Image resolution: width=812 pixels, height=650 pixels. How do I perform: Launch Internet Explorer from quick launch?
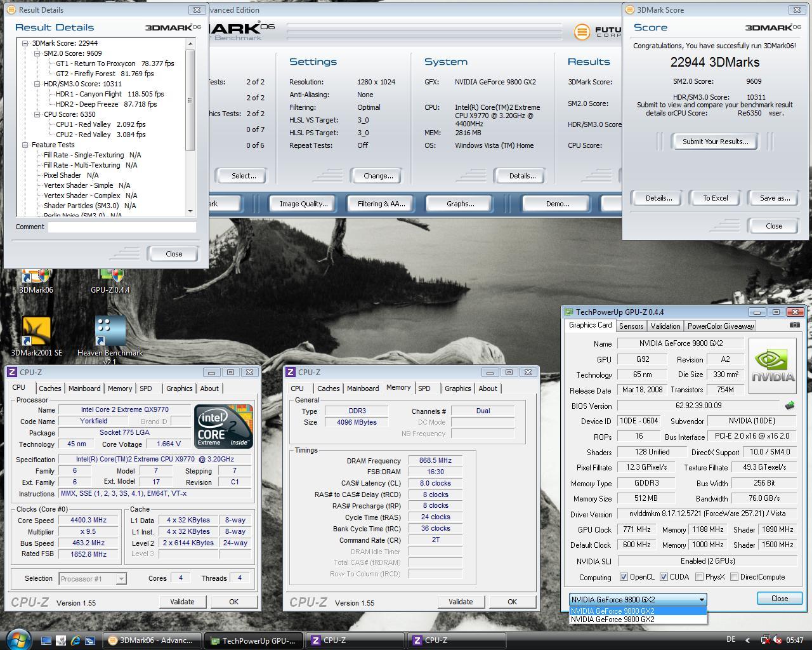pyautogui.click(x=75, y=640)
